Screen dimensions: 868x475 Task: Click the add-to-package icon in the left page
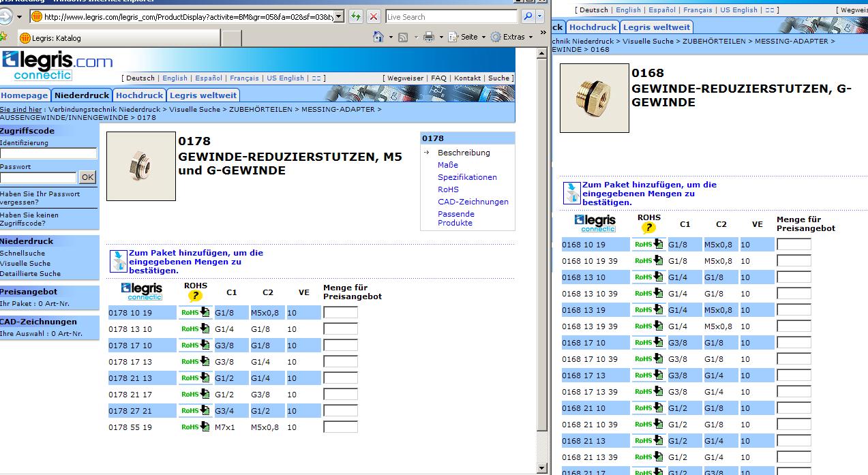(x=119, y=262)
